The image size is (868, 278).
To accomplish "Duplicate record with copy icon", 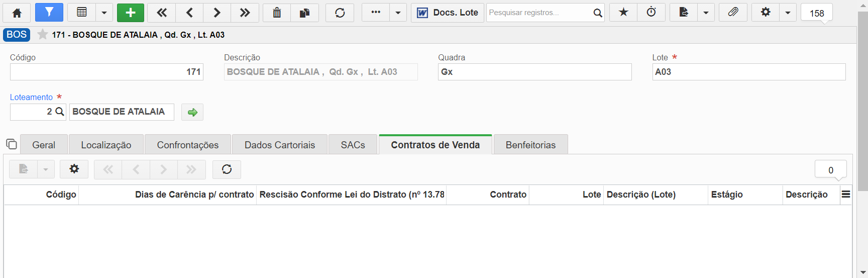I will pos(304,13).
